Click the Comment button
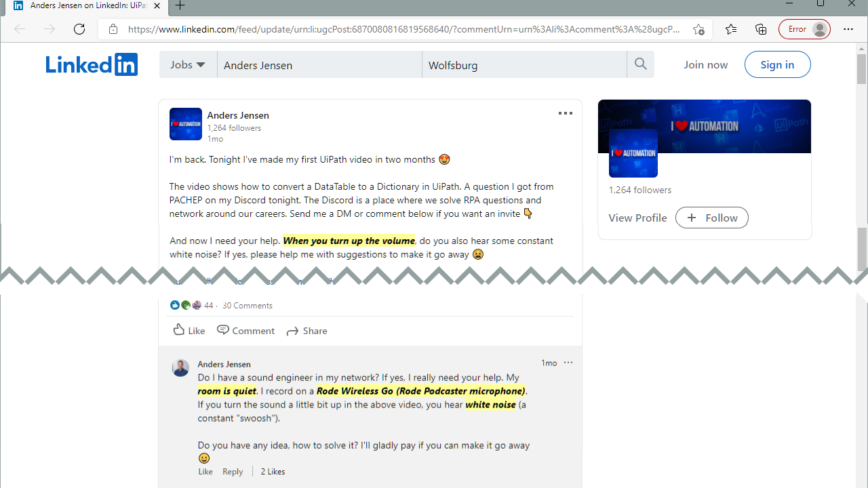 [x=245, y=330]
